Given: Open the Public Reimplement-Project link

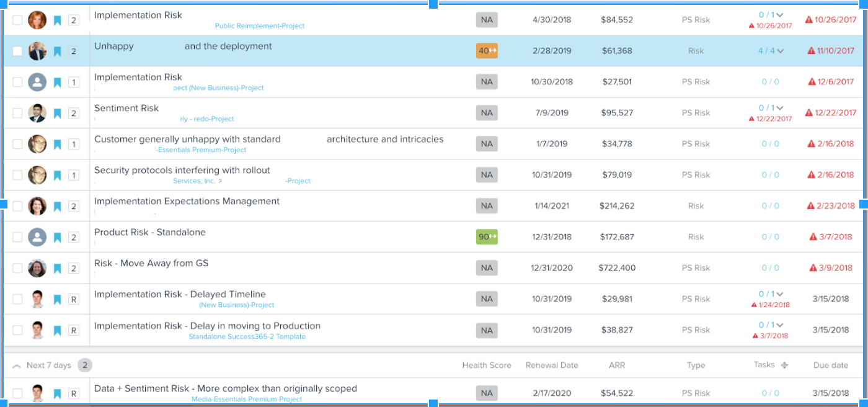Looking at the screenshot, I should coord(260,26).
